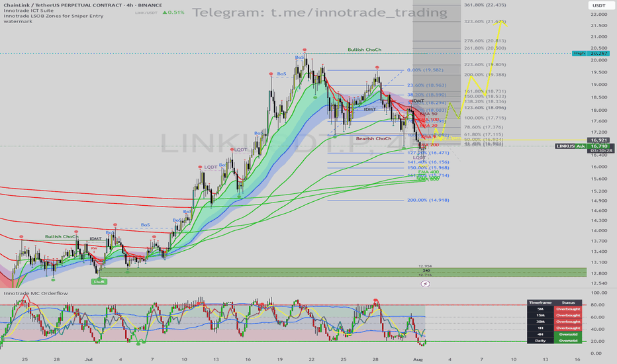Click the 123.60% (18.096) Fibonacci level
The height and width of the screenshot is (364, 617).
[x=485, y=108]
